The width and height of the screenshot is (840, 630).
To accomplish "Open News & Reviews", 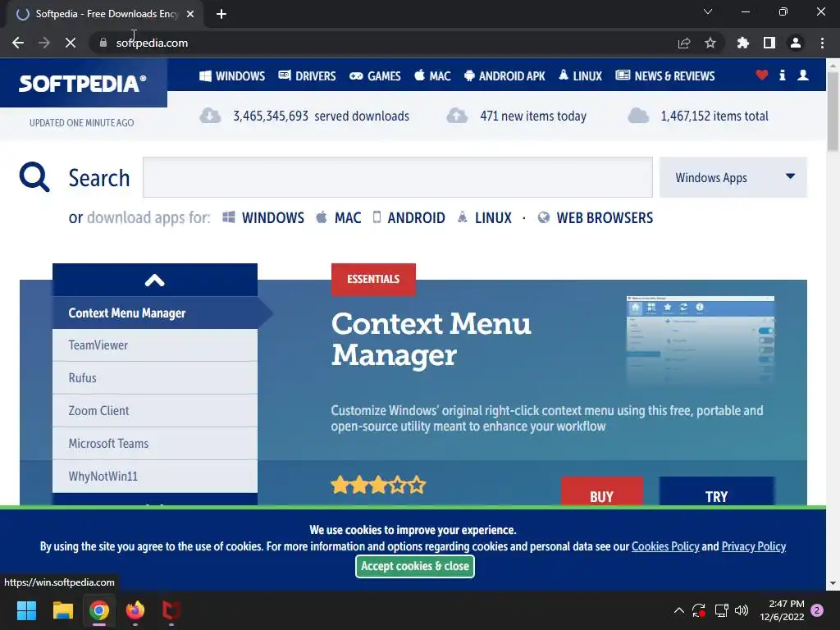I will point(665,76).
